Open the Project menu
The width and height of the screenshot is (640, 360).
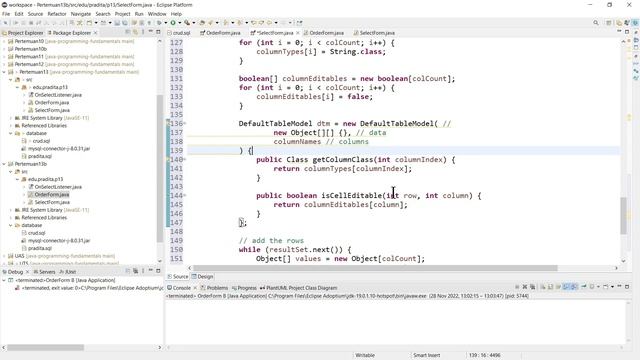[x=122, y=14]
